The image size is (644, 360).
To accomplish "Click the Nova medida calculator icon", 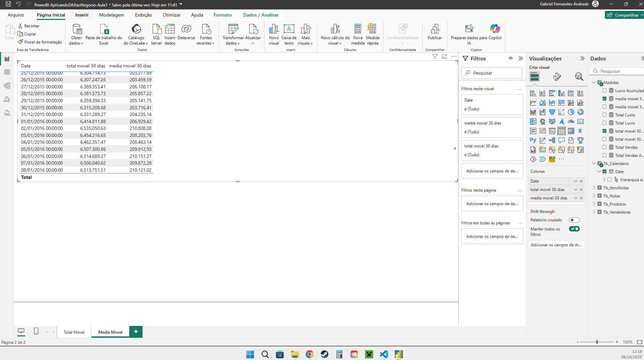I will 358,30.
